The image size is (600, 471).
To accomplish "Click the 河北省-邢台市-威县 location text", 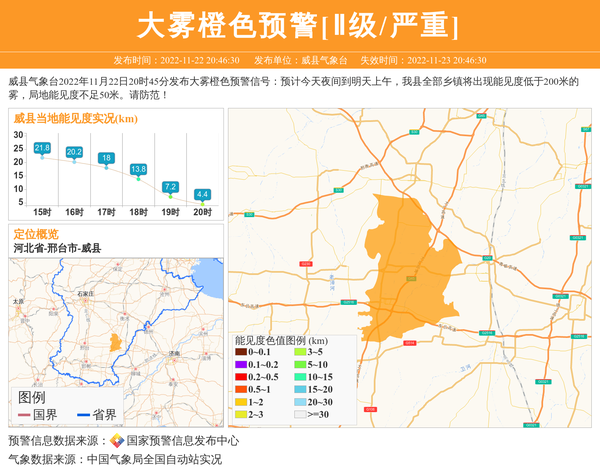I will coord(57,248).
